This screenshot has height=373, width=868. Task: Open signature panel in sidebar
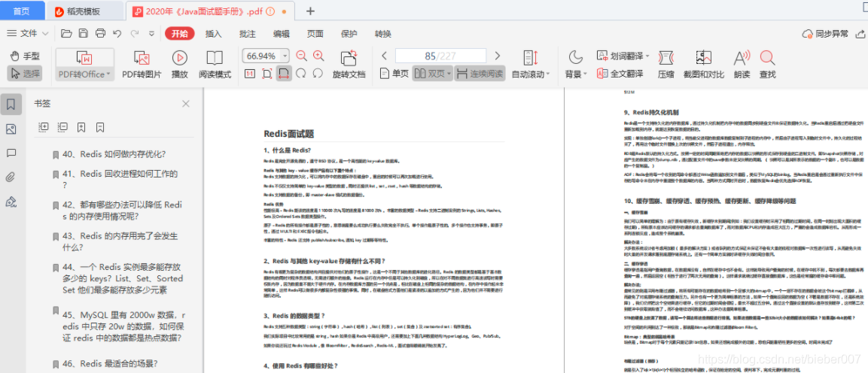coord(10,202)
